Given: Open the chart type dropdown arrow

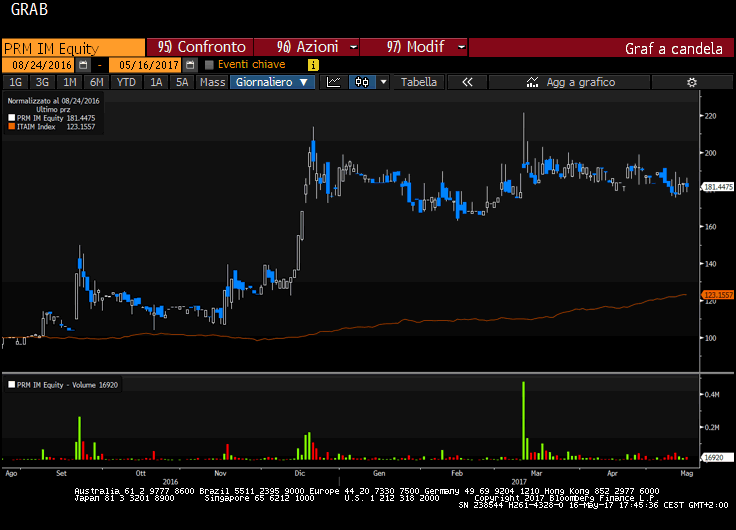Looking at the screenshot, I should coord(383,82).
